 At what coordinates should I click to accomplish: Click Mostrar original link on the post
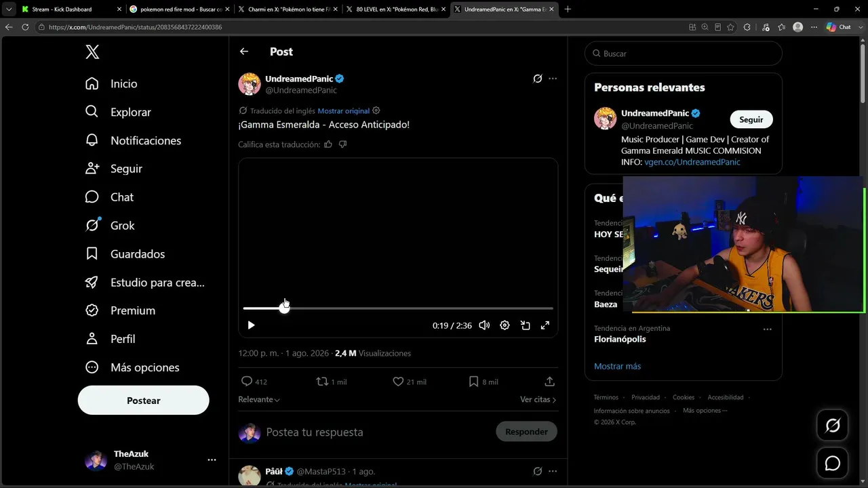pyautogui.click(x=344, y=110)
